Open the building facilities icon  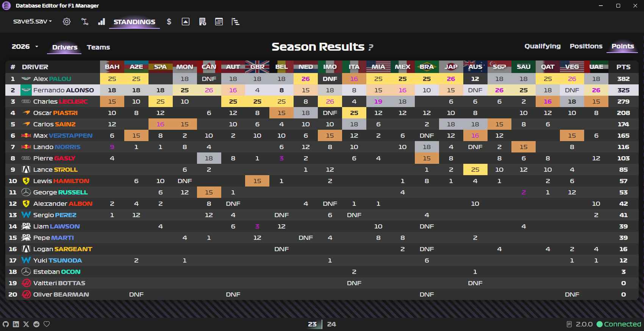tap(202, 22)
